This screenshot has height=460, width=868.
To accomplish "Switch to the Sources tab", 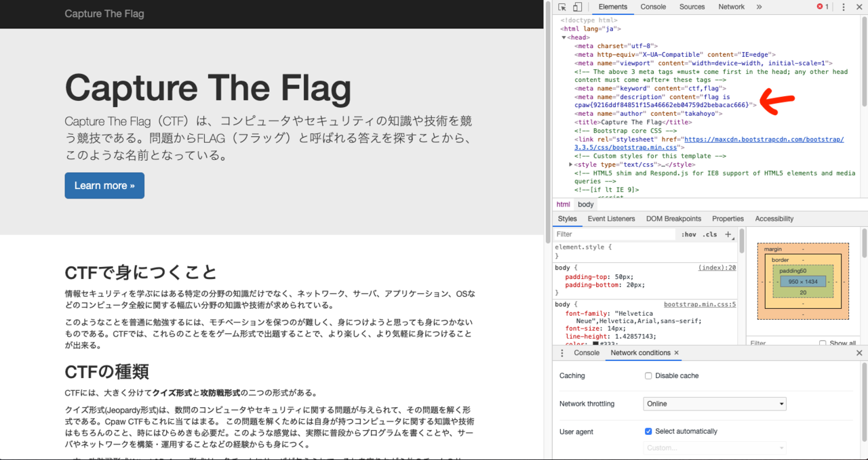I will 692,7.
